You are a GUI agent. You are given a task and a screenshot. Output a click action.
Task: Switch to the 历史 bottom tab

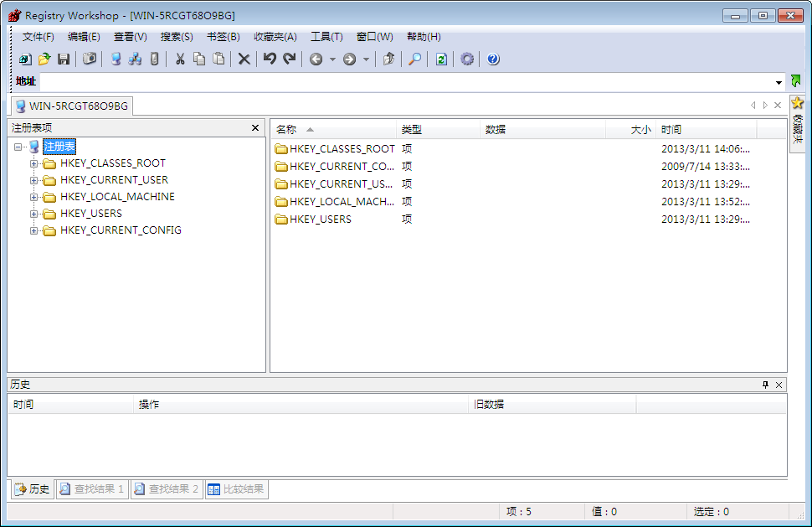coord(32,488)
